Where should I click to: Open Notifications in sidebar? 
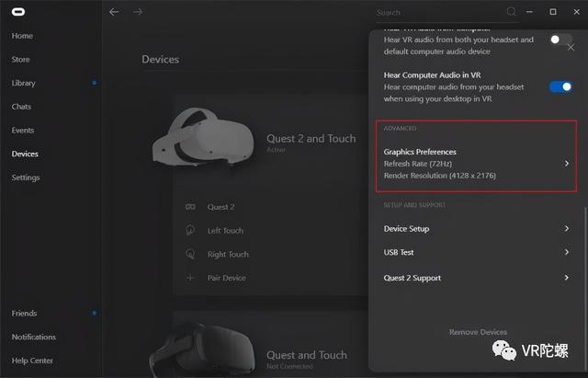point(34,338)
